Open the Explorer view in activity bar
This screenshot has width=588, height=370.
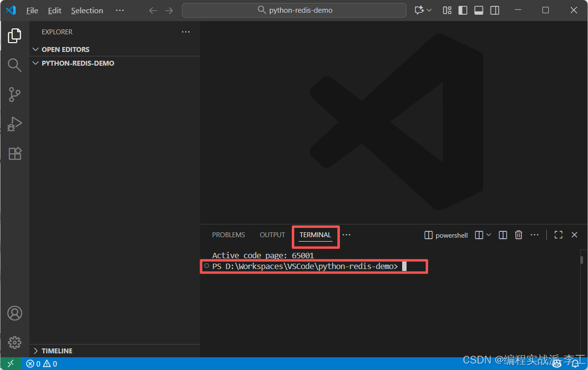pos(15,36)
